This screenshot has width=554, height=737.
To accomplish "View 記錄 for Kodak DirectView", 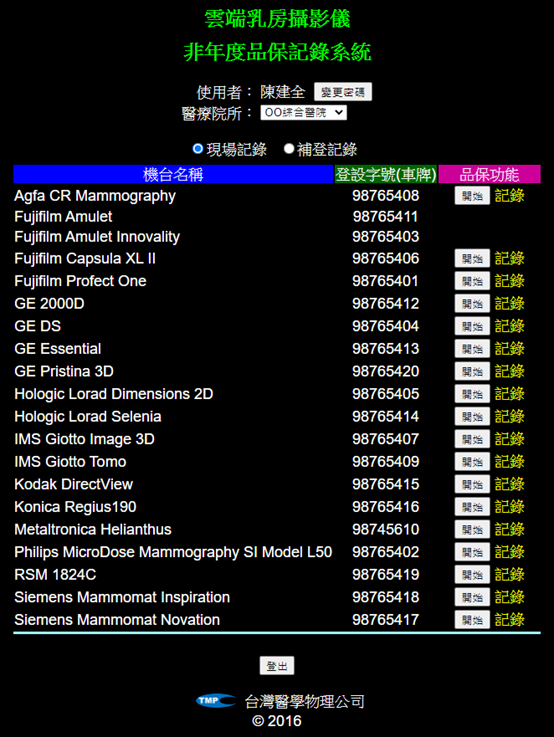I will [509, 484].
